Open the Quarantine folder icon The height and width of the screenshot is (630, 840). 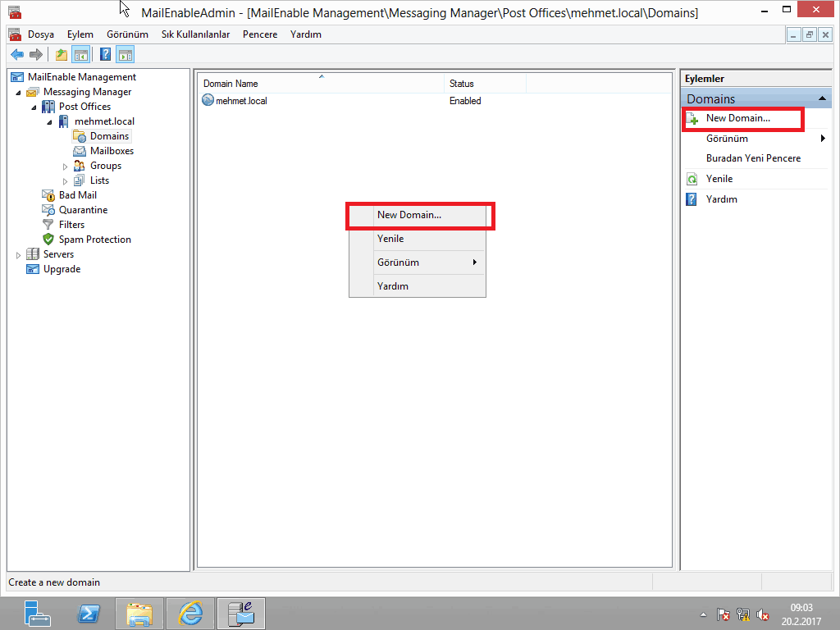click(x=48, y=210)
